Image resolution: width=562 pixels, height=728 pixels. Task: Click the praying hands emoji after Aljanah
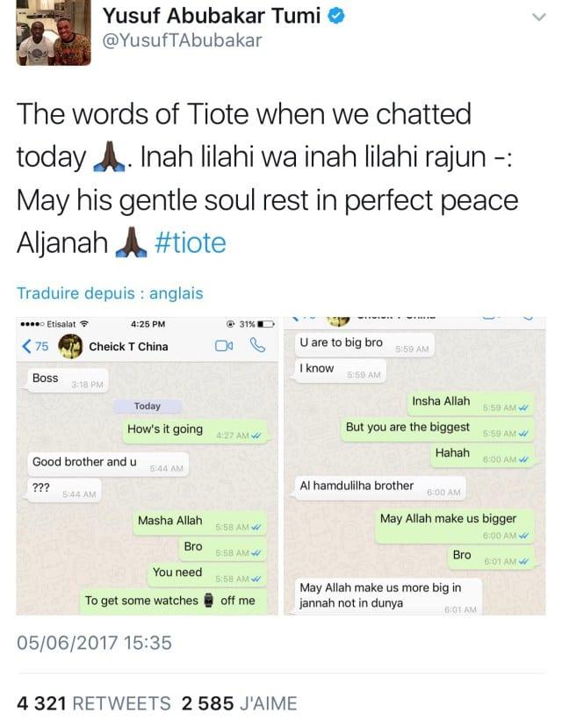point(131,241)
